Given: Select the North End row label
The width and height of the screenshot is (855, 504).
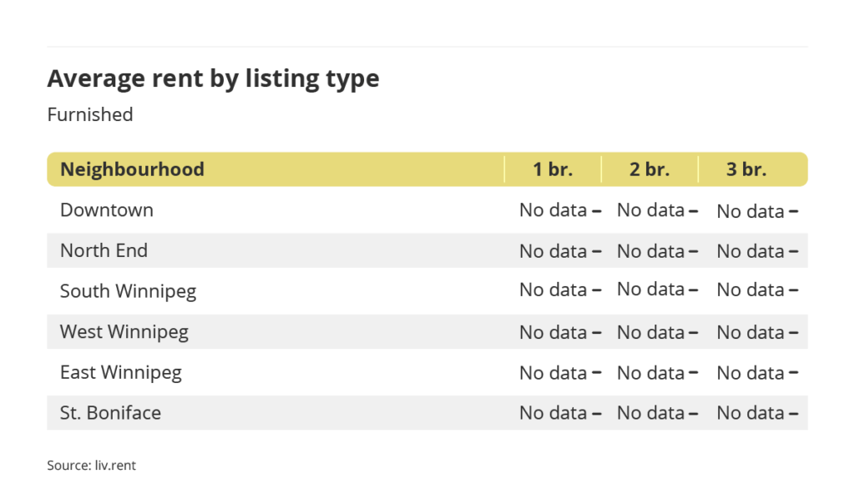Looking at the screenshot, I should point(104,250).
